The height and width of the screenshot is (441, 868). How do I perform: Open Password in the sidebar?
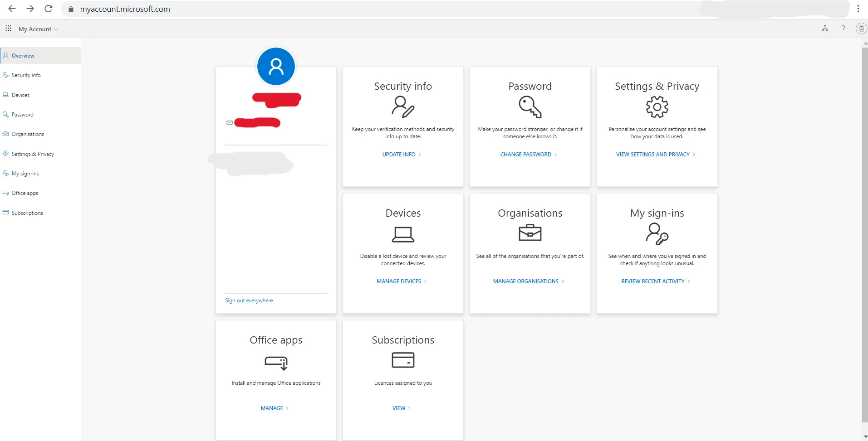point(40,115)
